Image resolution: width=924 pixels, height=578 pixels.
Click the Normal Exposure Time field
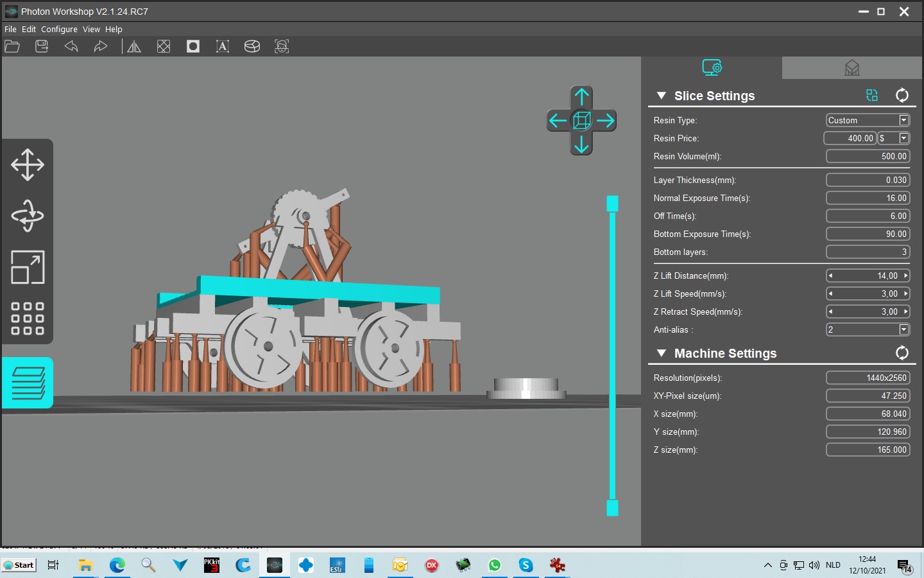pos(868,198)
